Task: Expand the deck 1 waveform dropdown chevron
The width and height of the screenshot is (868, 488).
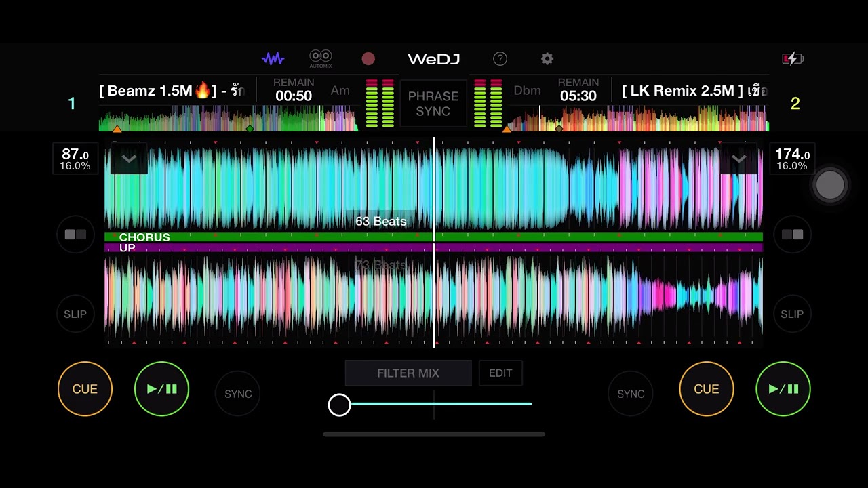Action: [129, 159]
